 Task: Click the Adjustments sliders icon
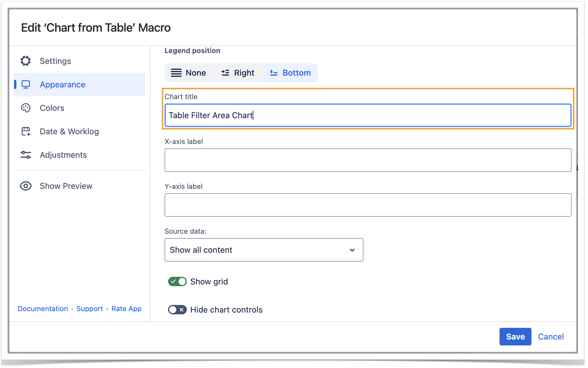click(26, 155)
